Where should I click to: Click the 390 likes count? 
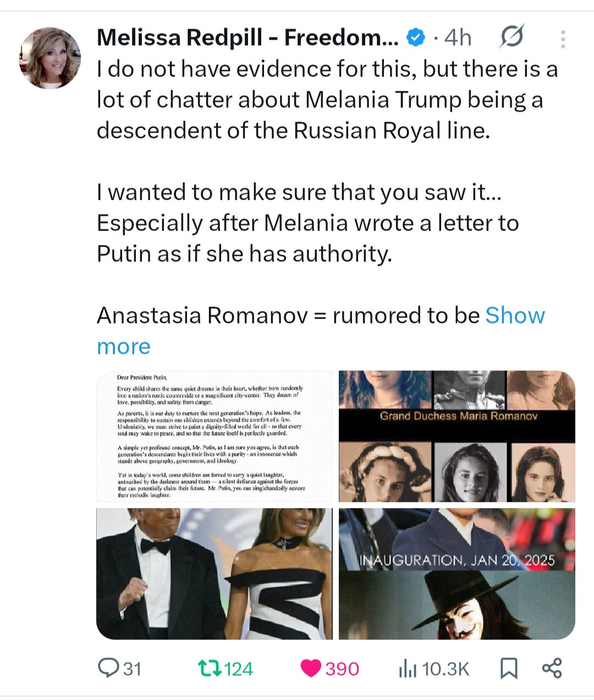coord(342,669)
